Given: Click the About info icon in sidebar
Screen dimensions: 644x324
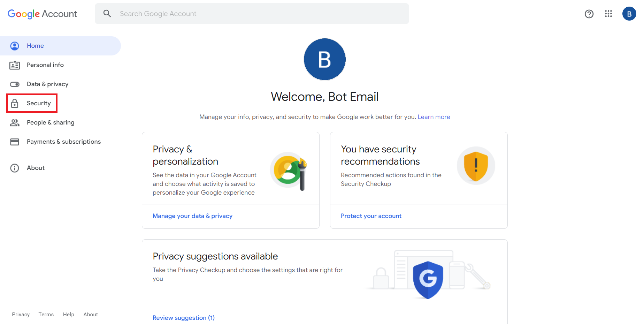Looking at the screenshot, I should tap(15, 168).
